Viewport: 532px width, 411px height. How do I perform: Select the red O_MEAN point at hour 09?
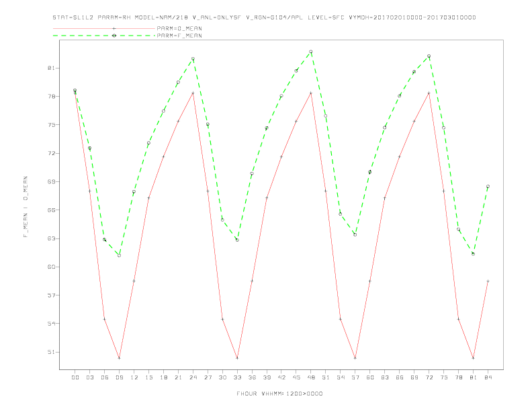[119, 358]
